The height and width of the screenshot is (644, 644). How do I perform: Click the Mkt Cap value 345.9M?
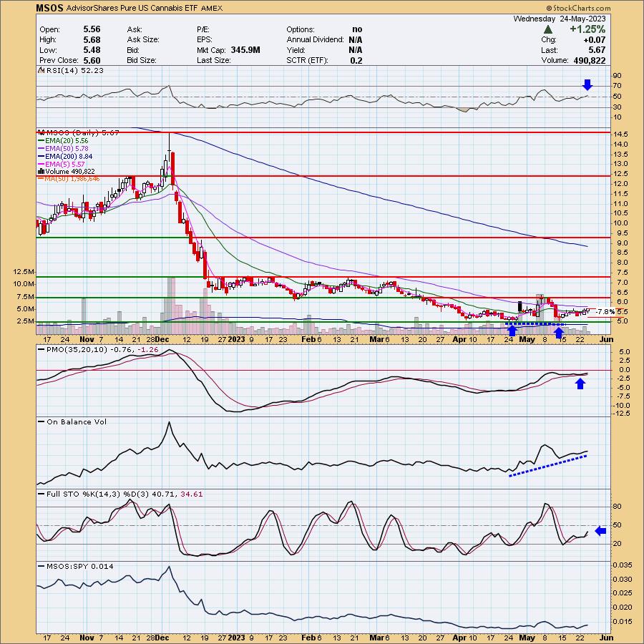(x=245, y=49)
